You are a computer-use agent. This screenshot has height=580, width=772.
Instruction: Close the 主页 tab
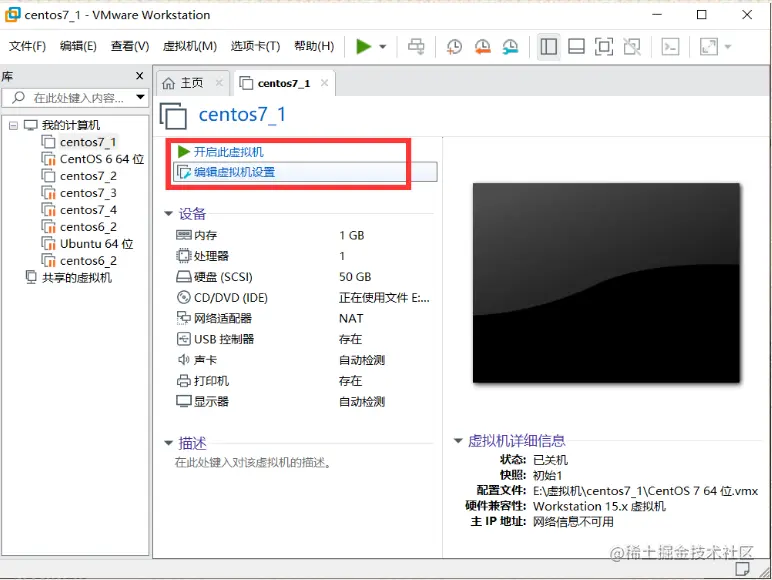[x=219, y=83]
